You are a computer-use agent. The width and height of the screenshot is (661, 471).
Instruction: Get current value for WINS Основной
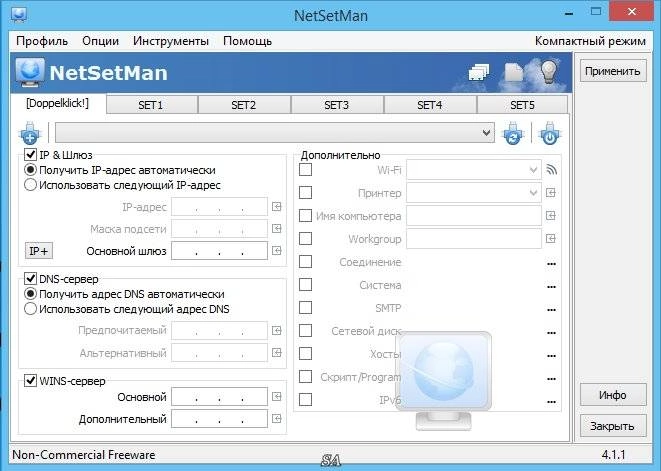pos(277,396)
